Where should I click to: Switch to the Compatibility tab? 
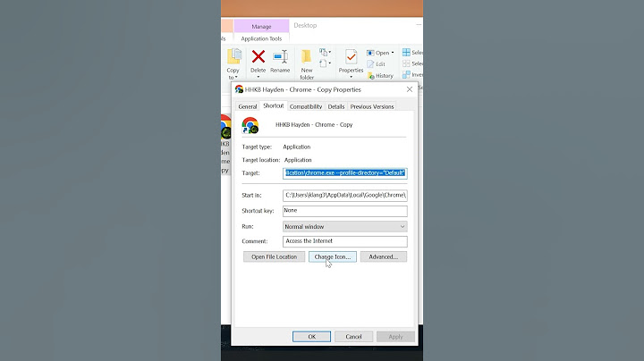[306, 106]
